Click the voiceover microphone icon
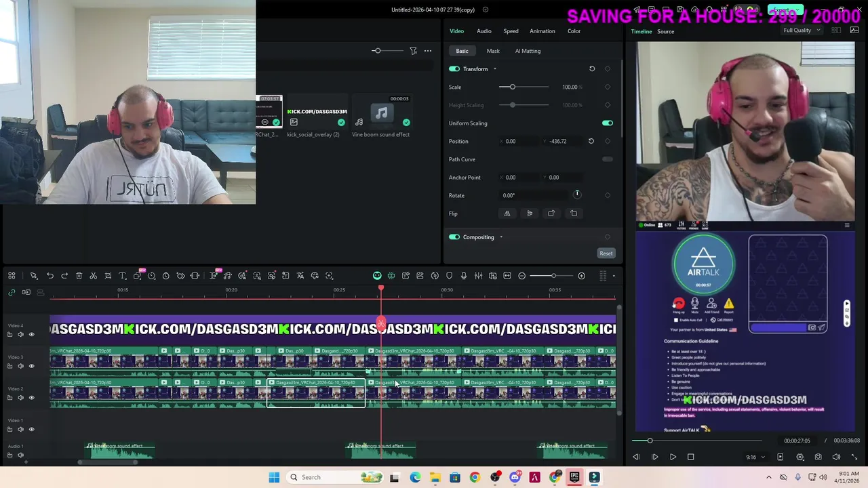 coord(464,276)
